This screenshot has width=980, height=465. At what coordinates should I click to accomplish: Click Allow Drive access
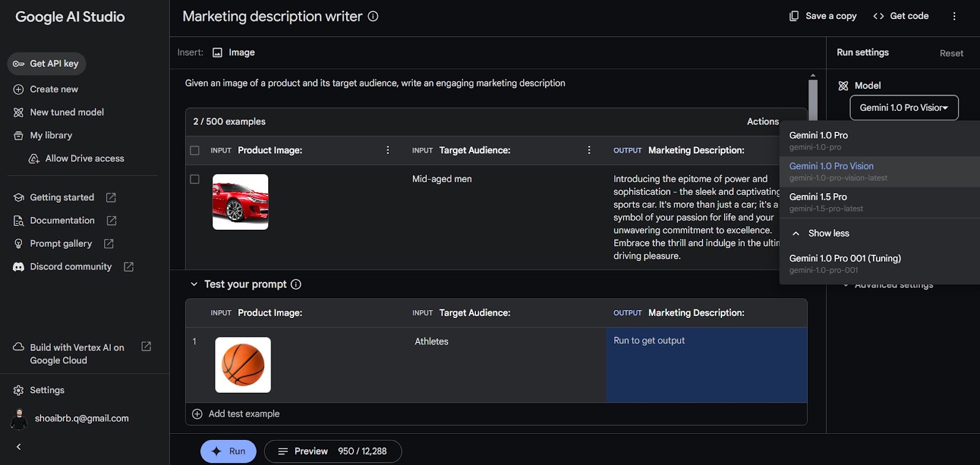coord(77,159)
